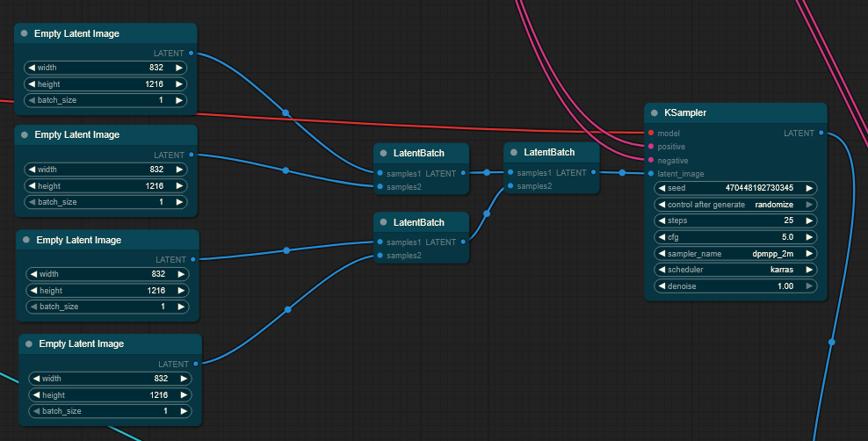Click samples2 input socket on the lowest LatentBatch
The image size is (868, 441).
coord(380,255)
